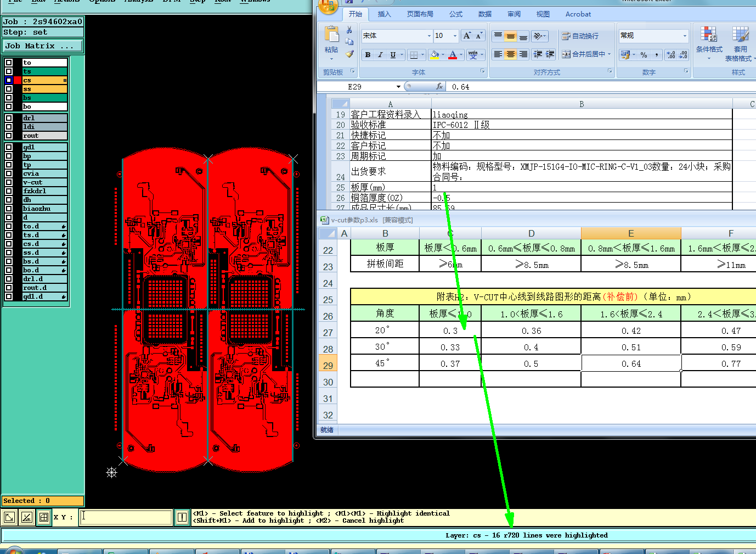Click the red color swatch beside layer cs
The height and width of the screenshot is (554, 756).
coord(18,80)
